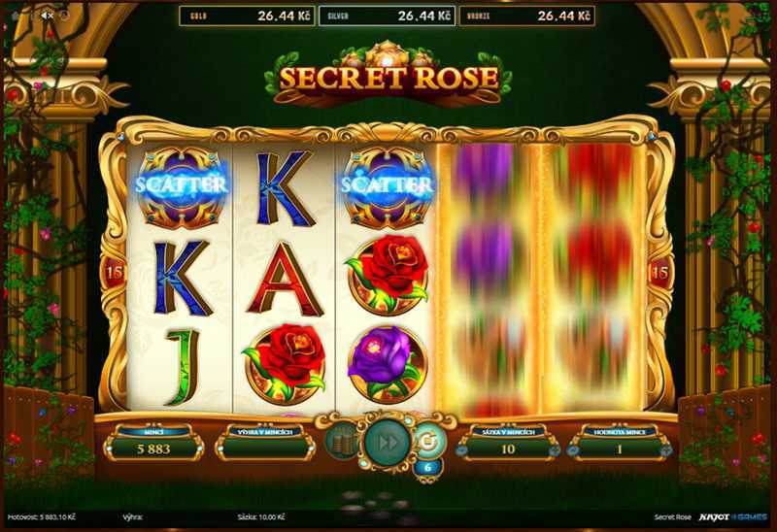Screen dimensions: 777x532
Task: Click the purple rose symbol on third reel
Action: click(x=387, y=364)
